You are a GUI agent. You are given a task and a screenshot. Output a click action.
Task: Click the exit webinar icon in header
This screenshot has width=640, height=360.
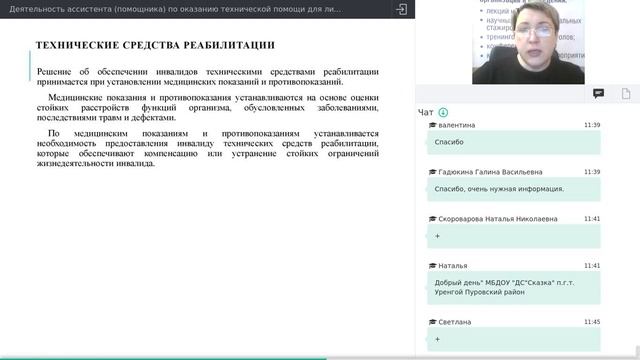click(x=402, y=9)
